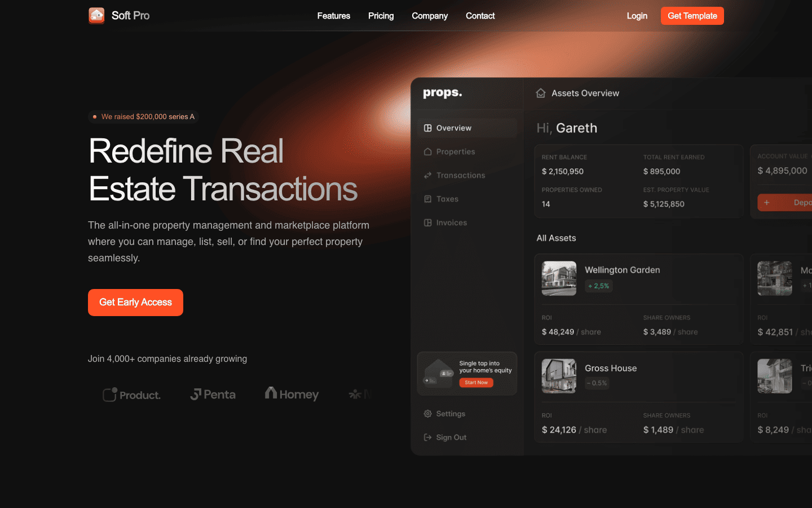Click the rent balance $ 2,150,950
Screen dimensions: 812x508
pos(563,172)
